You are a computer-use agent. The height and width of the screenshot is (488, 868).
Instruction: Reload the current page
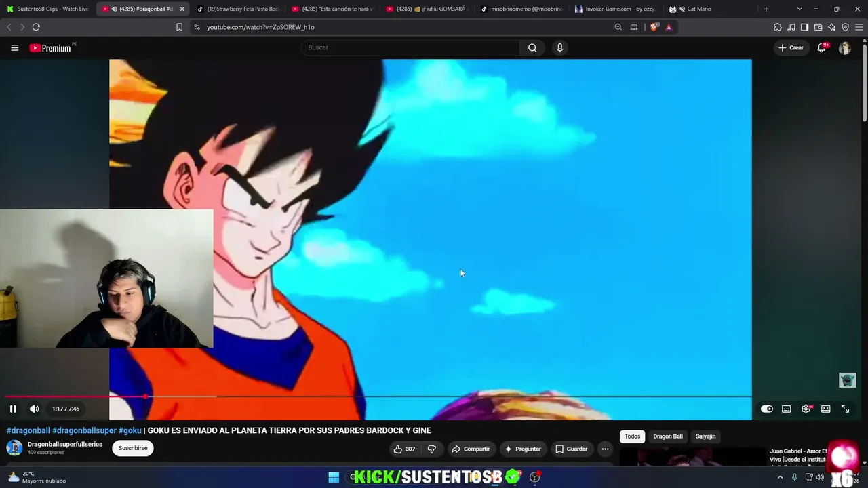click(x=36, y=27)
